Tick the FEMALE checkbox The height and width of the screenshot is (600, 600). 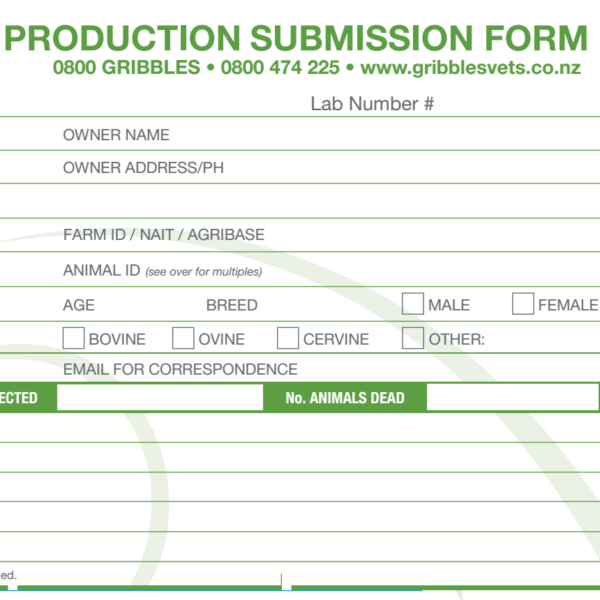point(523,304)
